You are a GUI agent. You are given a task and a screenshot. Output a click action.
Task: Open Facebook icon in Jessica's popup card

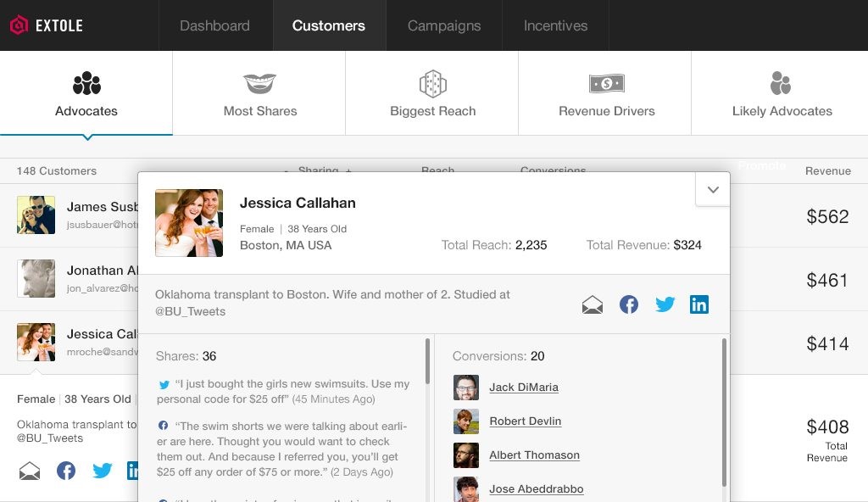[x=628, y=305]
